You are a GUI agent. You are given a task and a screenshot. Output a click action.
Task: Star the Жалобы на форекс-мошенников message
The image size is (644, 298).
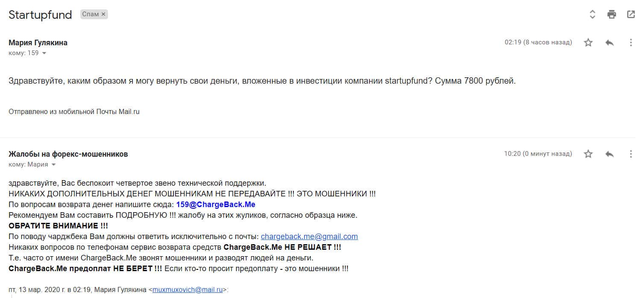point(588,154)
